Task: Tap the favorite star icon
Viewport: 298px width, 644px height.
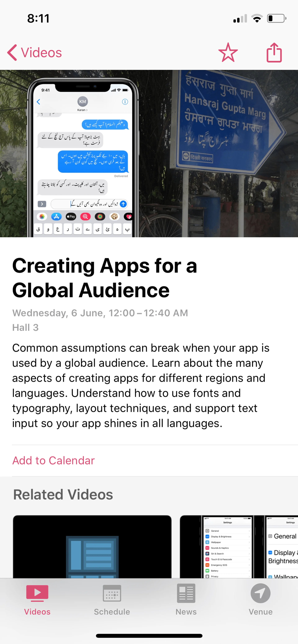Action: click(228, 53)
